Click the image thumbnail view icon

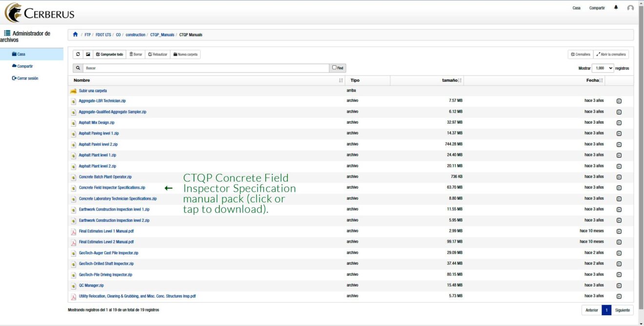[88, 55]
